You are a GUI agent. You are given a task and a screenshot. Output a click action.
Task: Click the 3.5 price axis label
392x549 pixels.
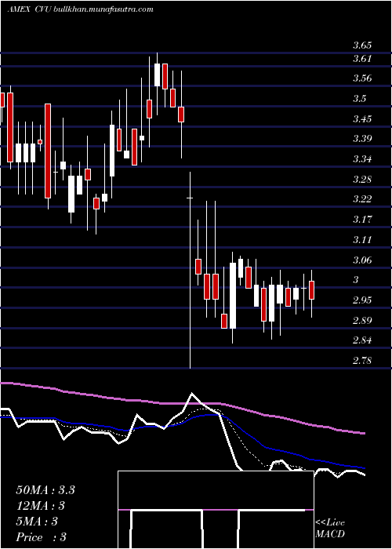359,99
